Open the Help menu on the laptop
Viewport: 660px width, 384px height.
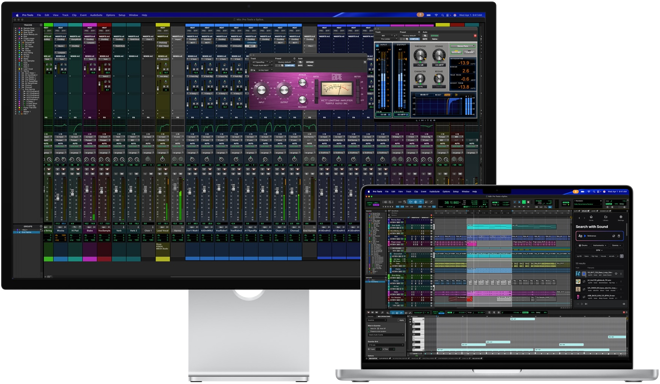click(x=475, y=192)
